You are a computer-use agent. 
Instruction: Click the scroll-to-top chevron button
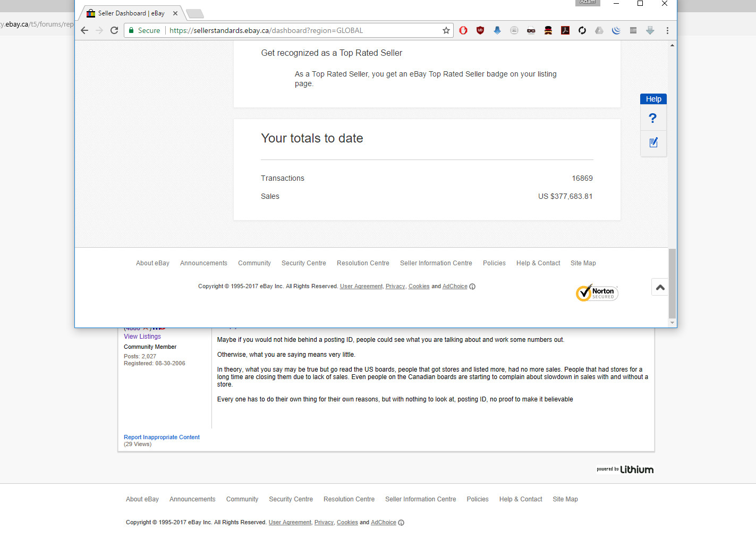point(660,287)
